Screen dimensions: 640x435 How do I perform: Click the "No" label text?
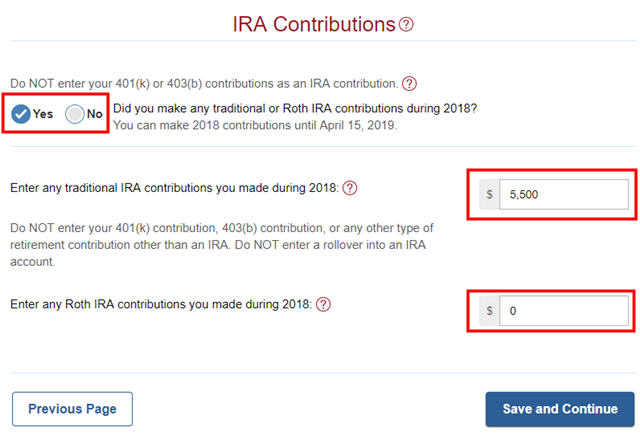coord(95,114)
